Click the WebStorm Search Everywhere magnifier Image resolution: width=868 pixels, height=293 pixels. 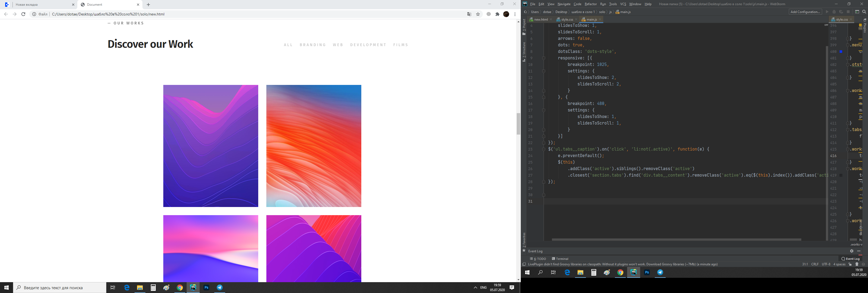(x=864, y=12)
